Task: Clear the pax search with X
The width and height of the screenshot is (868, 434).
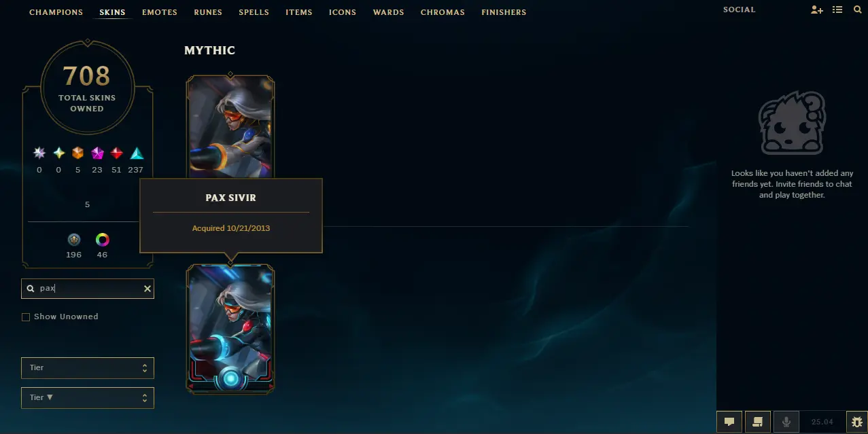Action: coord(147,289)
